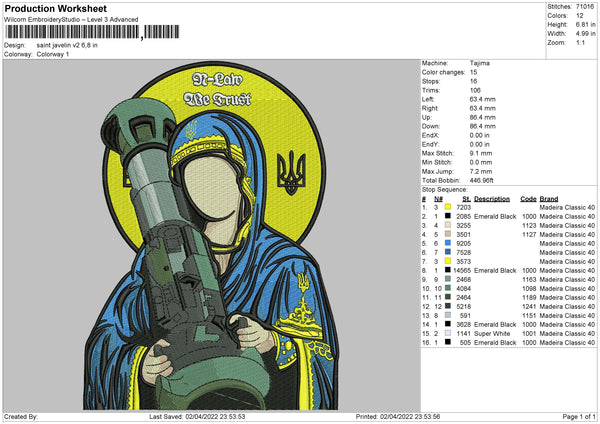Click the yellow swatch in stop row 1
Screen dimensions: 600x424
448,207
